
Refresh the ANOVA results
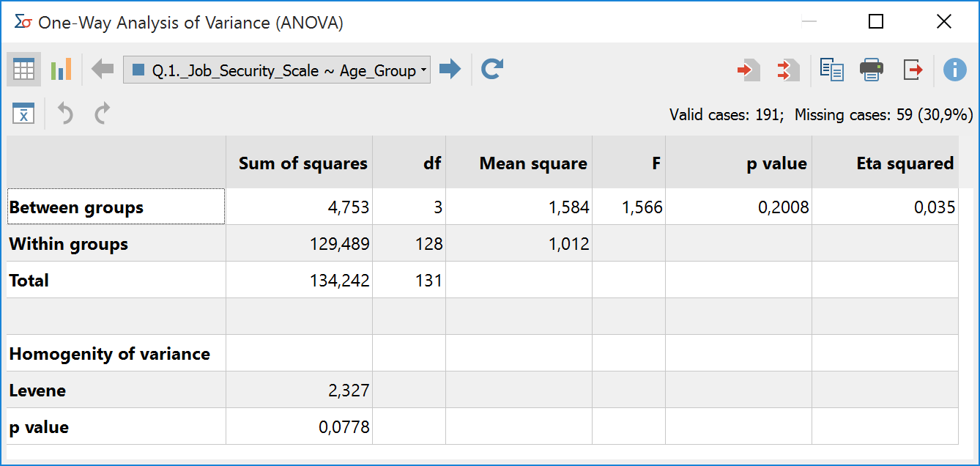[x=492, y=70]
